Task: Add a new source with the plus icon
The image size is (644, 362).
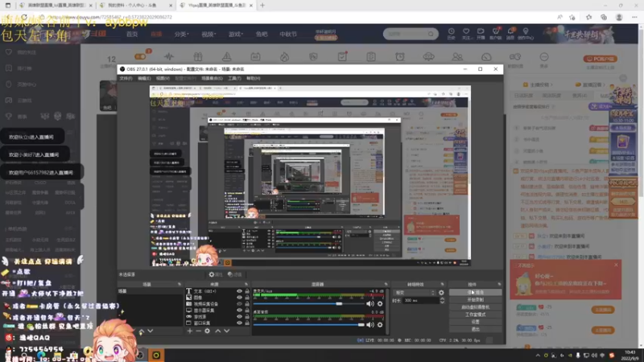Action: 190,331
